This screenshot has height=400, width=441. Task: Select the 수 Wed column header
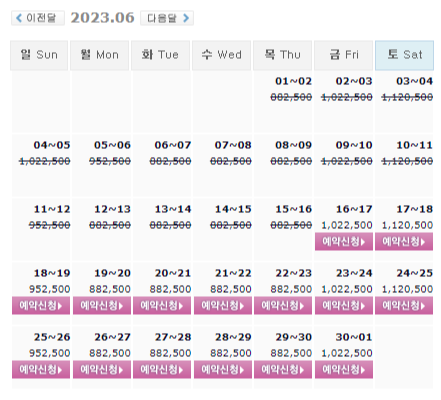[221, 55]
